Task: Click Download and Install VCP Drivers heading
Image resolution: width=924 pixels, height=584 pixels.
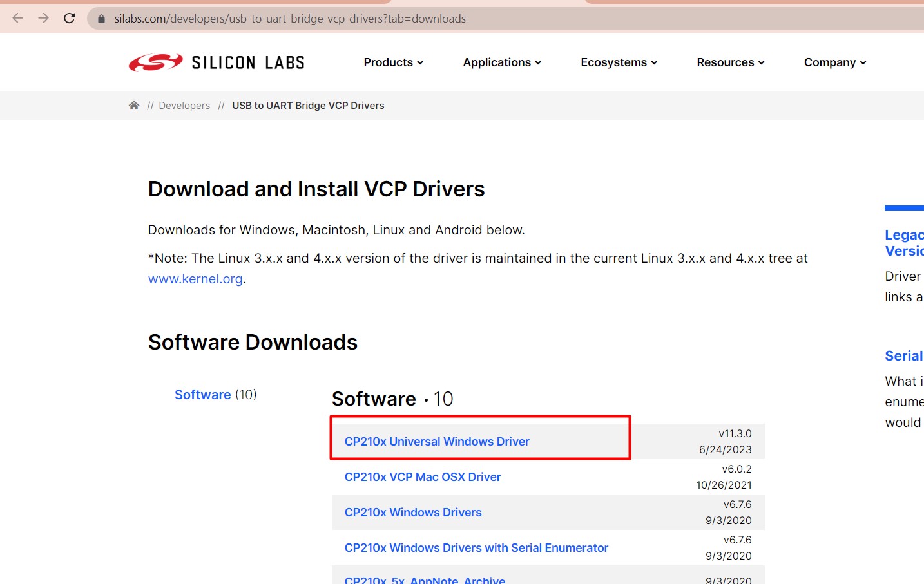Action: [x=316, y=189]
